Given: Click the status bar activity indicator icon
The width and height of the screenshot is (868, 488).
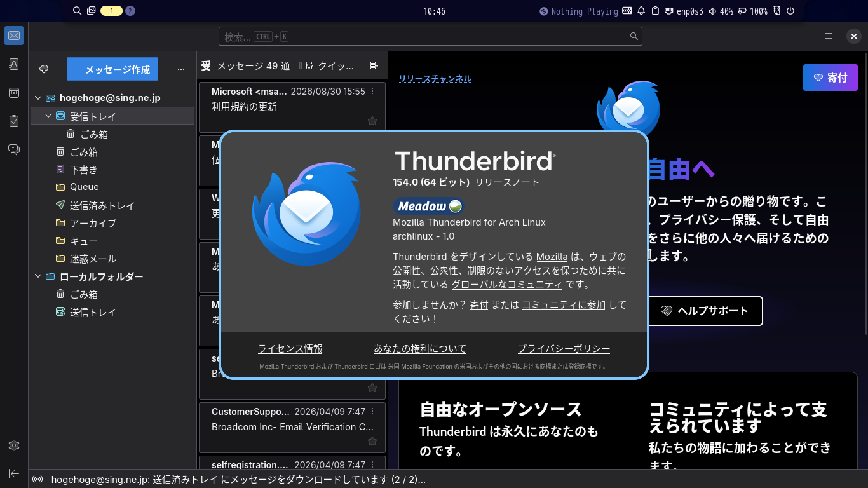Looking at the screenshot, I should click(37, 479).
